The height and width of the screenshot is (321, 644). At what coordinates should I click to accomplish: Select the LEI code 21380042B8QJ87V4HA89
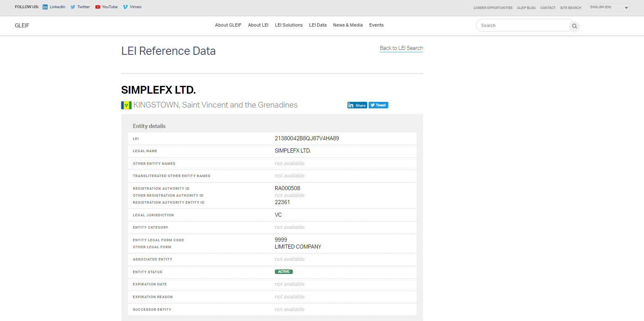[x=307, y=138]
